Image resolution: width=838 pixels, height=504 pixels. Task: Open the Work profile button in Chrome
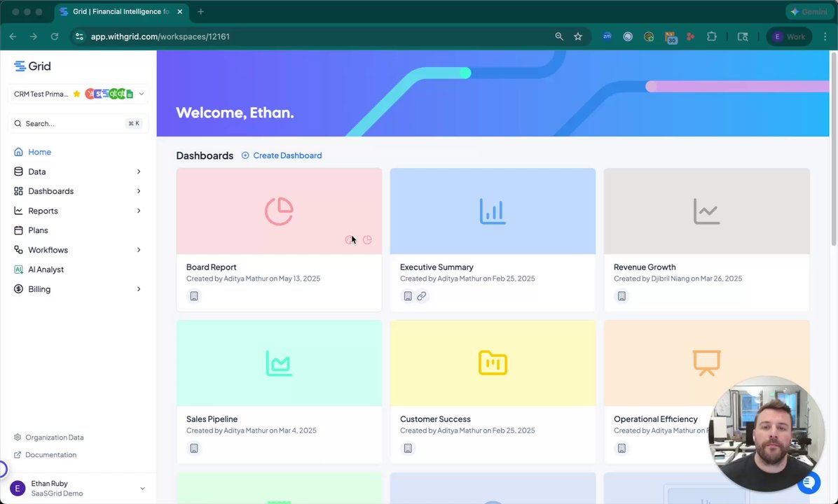pyautogui.click(x=789, y=36)
